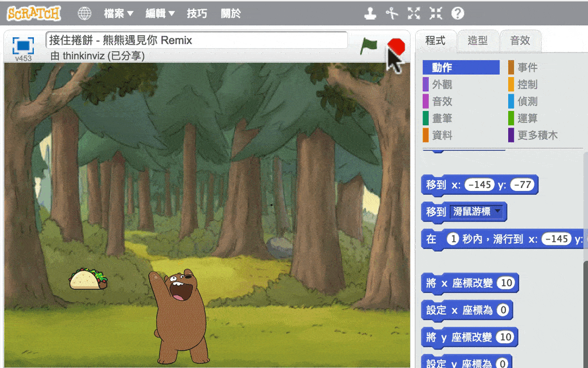Select the 外觀 looks block category
Screen dimensions: 588x368
coord(442,85)
